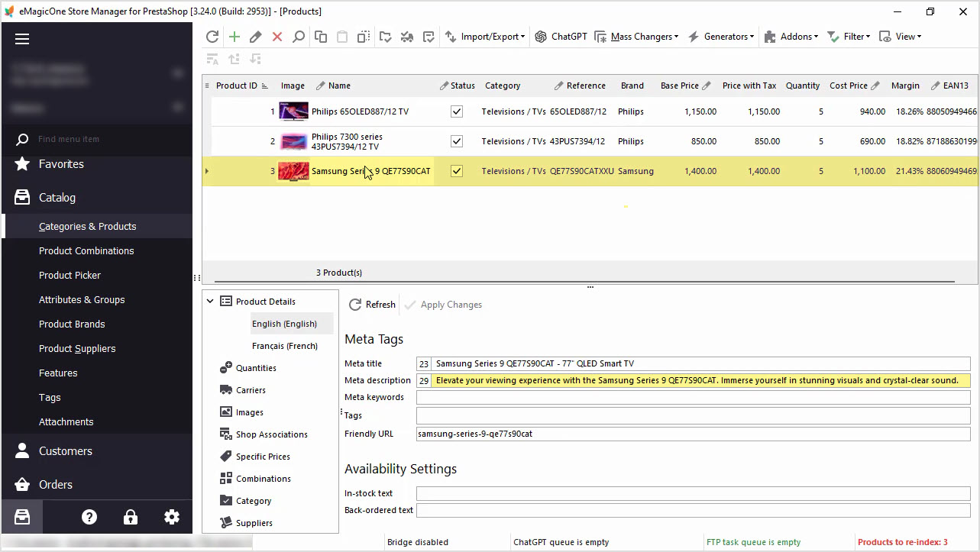
Task: Toggle status checkbox for Philips 7300 series
Action: (457, 141)
